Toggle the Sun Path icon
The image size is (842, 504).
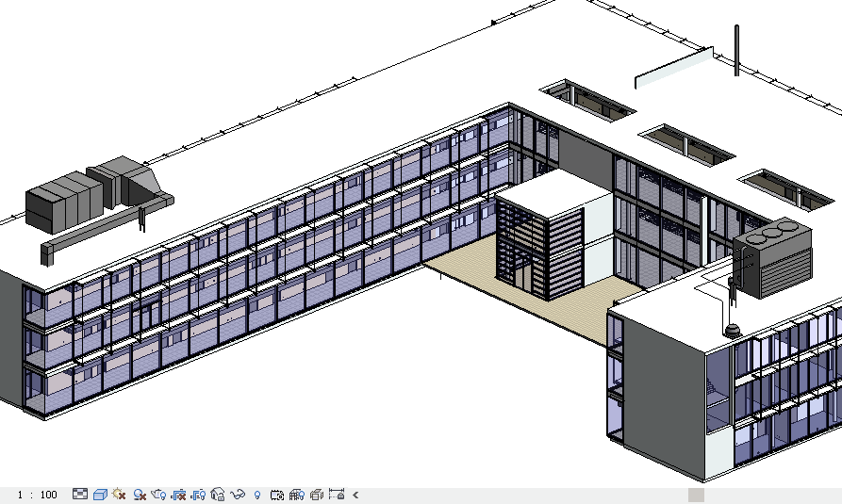pyautogui.click(x=119, y=494)
